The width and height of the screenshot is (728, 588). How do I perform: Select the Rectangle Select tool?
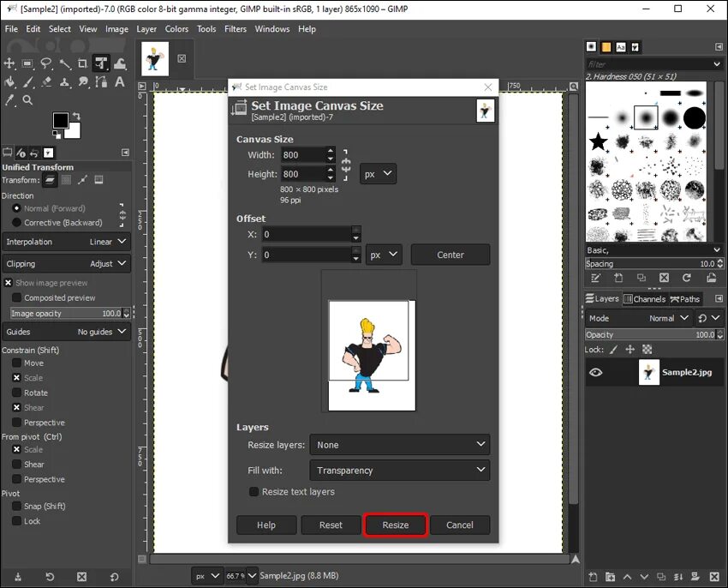[x=27, y=63]
